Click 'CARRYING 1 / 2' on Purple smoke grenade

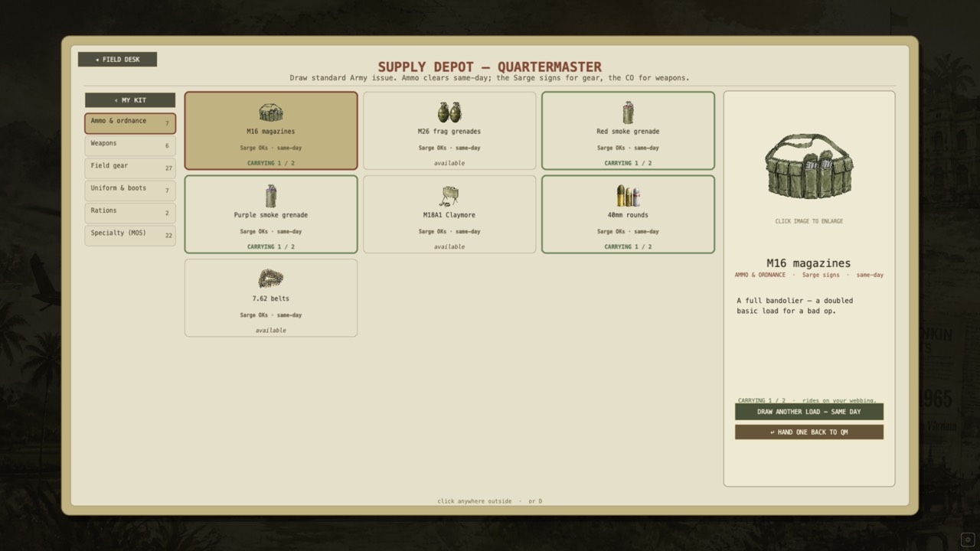pyautogui.click(x=270, y=246)
